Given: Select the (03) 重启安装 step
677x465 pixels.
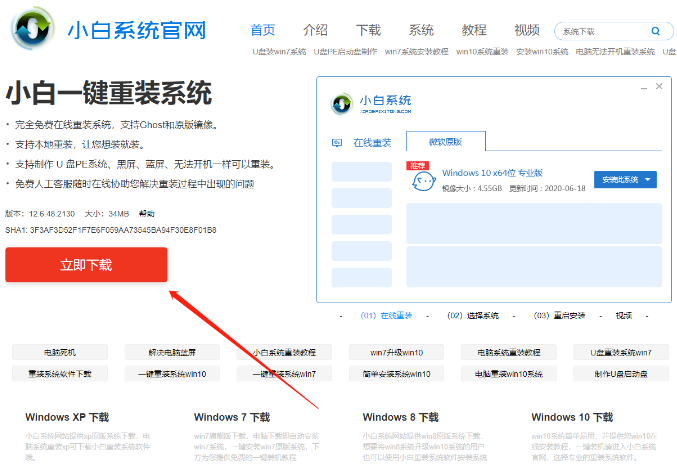Looking at the screenshot, I should pyautogui.click(x=559, y=316).
